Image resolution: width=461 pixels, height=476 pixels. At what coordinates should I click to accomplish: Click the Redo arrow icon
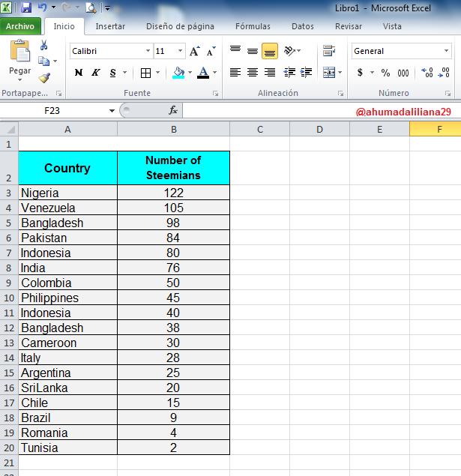pyautogui.click(x=66, y=7)
